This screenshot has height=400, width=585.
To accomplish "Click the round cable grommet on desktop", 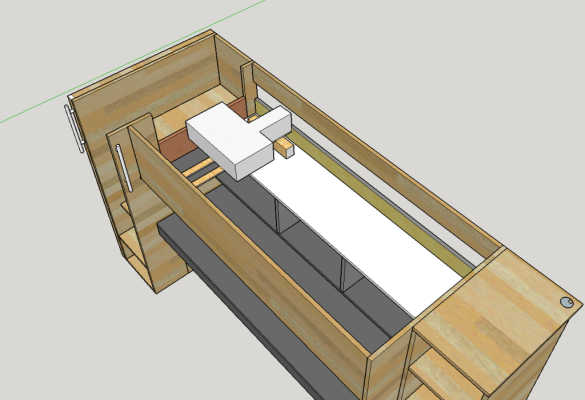I will pos(566,302).
